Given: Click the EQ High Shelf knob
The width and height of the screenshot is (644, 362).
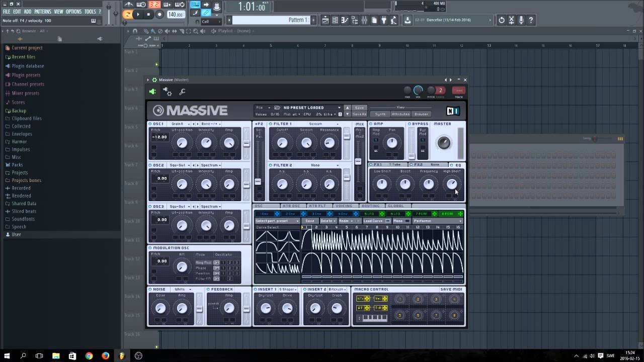Looking at the screenshot, I should [x=451, y=184].
